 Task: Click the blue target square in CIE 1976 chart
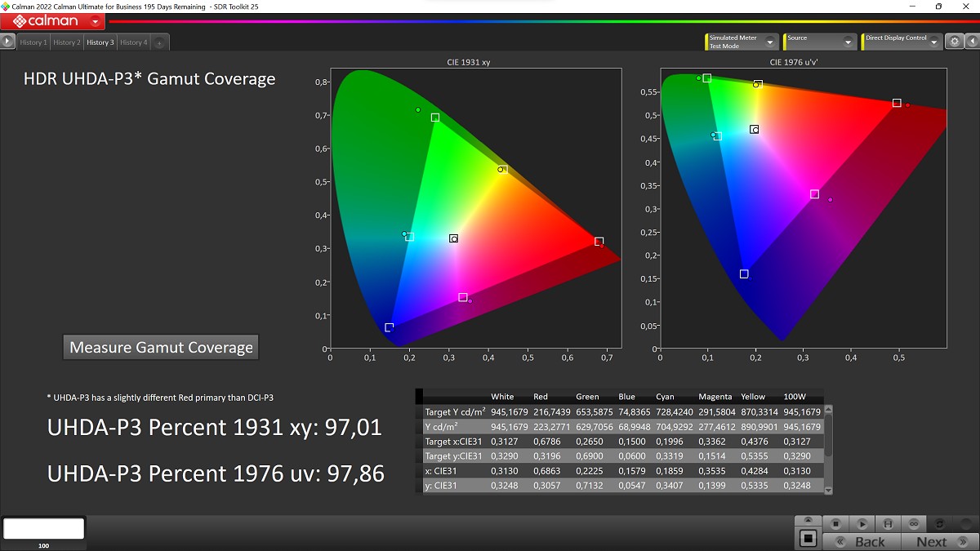click(744, 274)
